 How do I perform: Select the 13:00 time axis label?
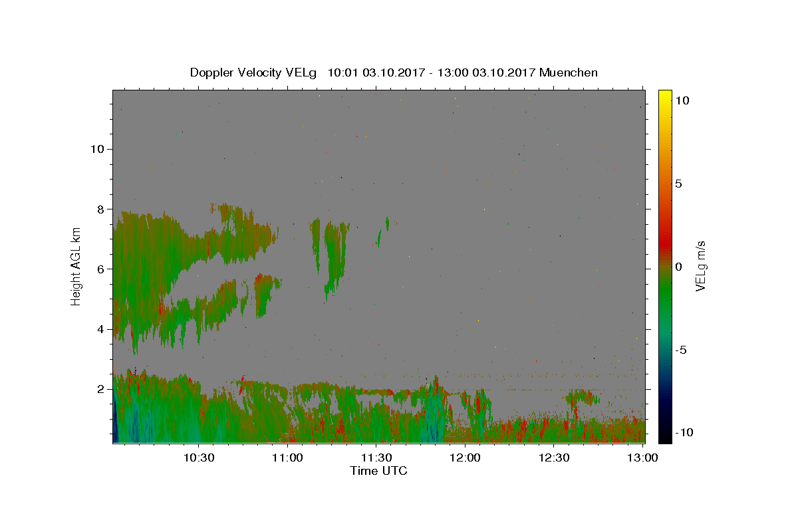[x=642, y=458]
